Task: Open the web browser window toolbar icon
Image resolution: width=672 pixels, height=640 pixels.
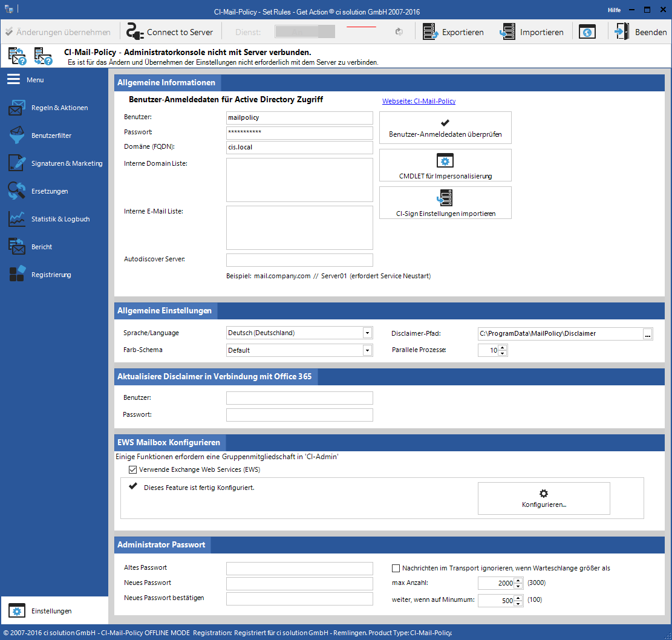Action: click(587, 32)
